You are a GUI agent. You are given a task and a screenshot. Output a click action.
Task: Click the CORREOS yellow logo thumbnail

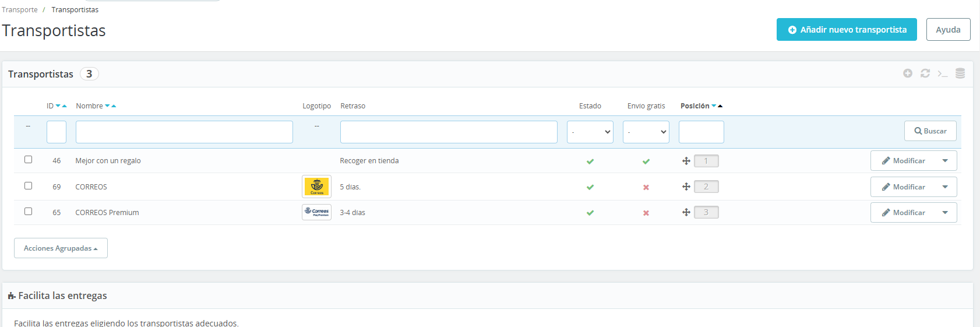pyautogui.click(x=317, y=187)
